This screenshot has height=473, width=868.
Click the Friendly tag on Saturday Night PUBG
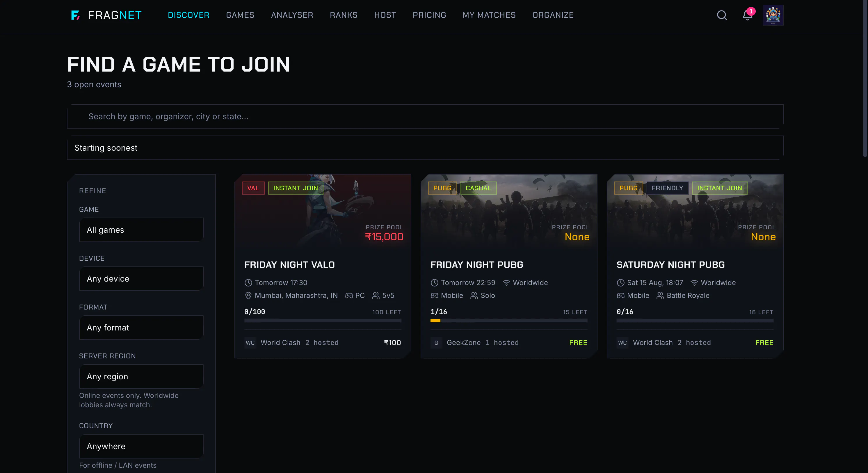tap(667, 188)
